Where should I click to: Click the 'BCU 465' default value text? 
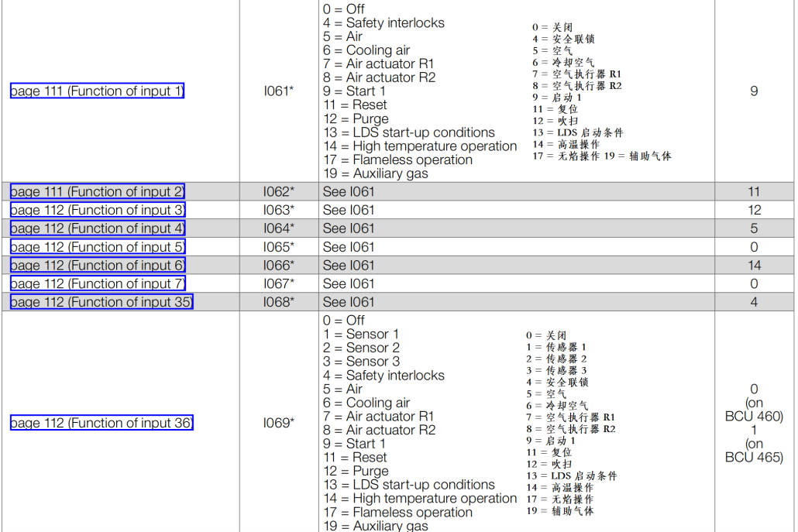[x=753, y=458]
